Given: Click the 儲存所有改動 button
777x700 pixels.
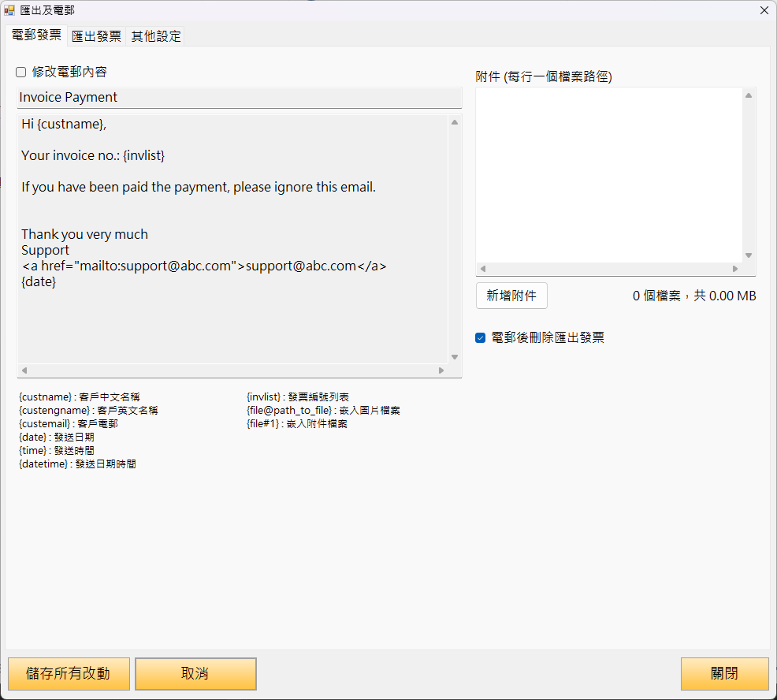Looking at the screenshot, I should click(68, 674).
